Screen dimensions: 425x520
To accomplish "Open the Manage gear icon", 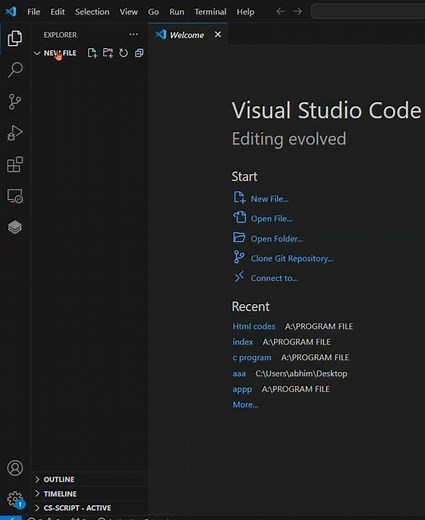I will click(16, 499).
